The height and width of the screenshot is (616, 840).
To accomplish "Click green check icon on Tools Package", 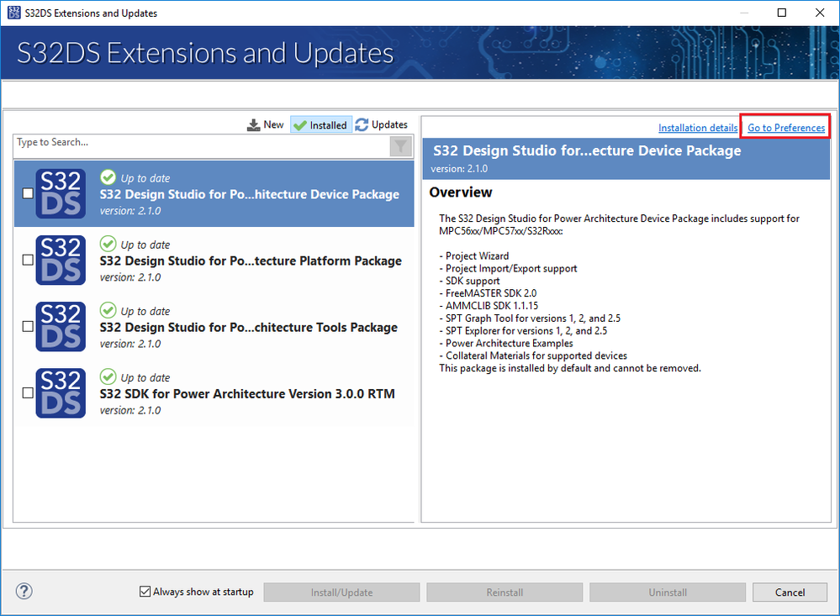I will click(108, 310).
